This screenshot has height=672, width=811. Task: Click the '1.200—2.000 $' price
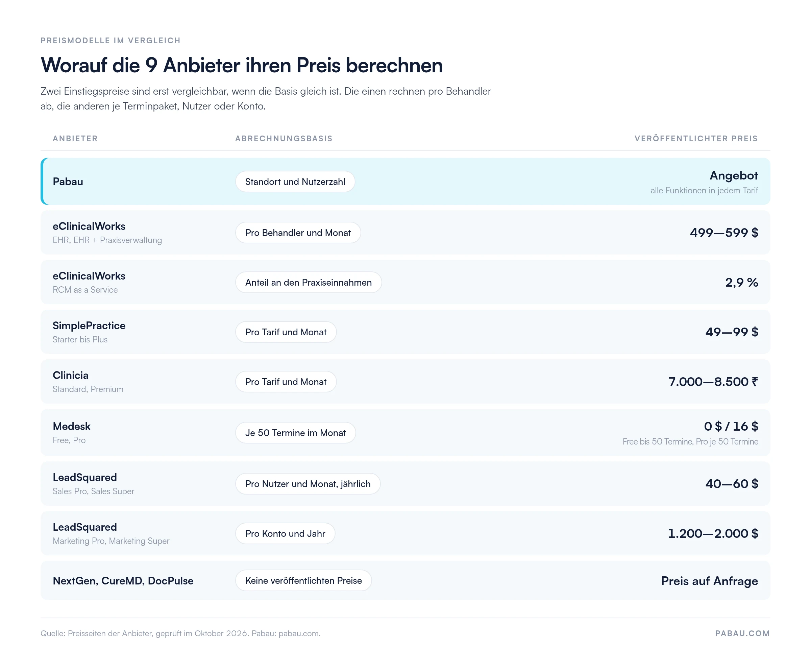[713, 533]
